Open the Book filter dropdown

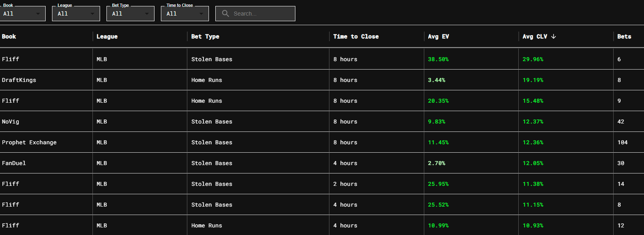(22, 14)
